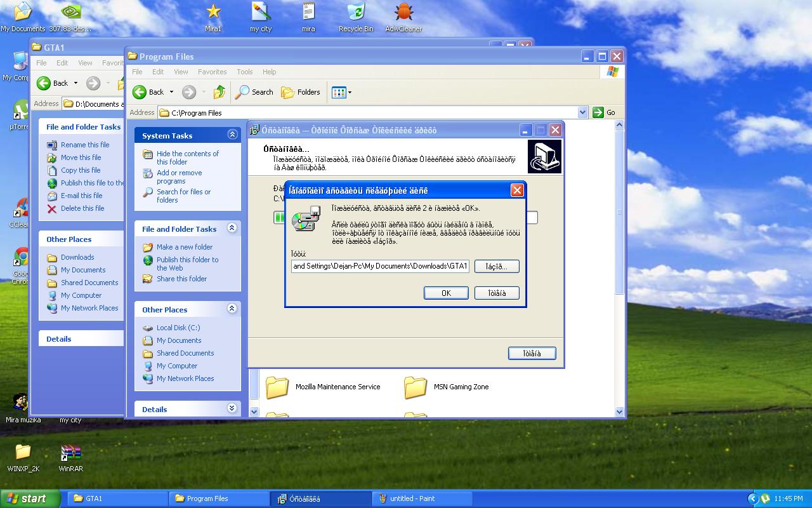The height and width of the screenshot is (508, 812).
Task: Select the 'mira' text file desktop icon
Action: tap(308, 17)
